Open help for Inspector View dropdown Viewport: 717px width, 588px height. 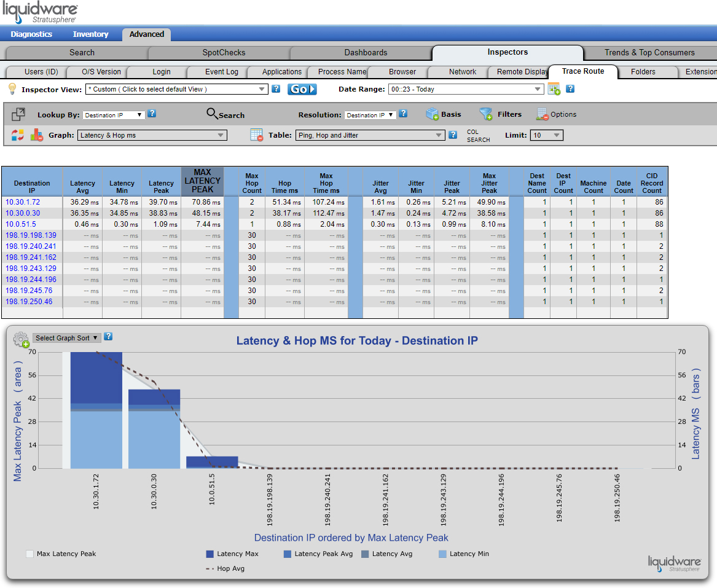point(276,88)
